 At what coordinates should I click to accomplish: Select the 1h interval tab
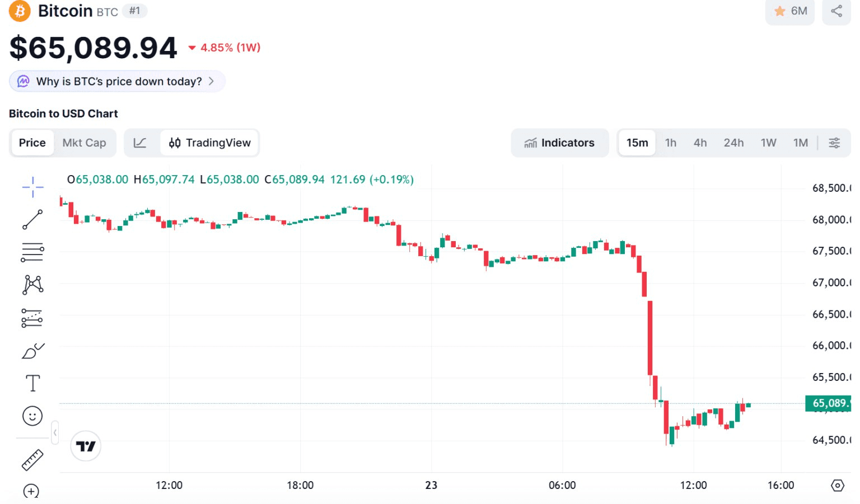point(670,143)
